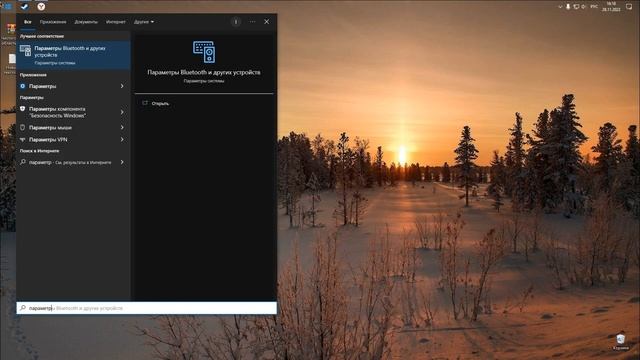The image size is (640, 360).
Task: Click the shield icon for Безопасность Windows
Action: [x=22, y=109]
